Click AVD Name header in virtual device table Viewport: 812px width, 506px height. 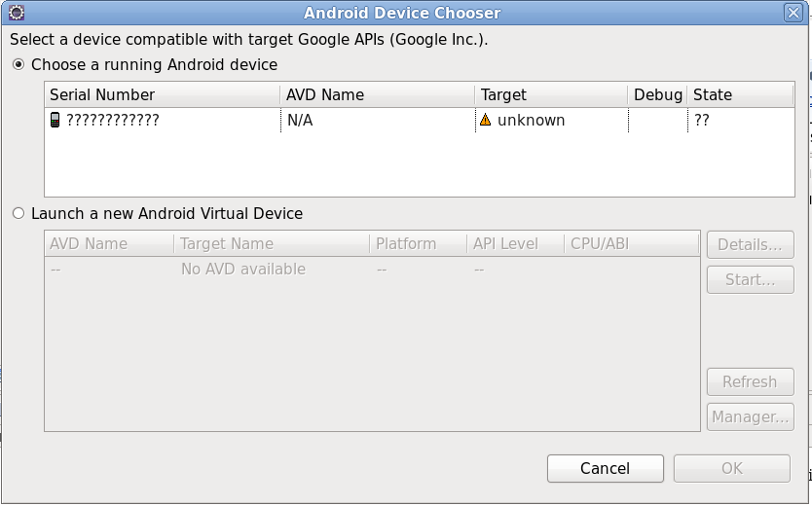click(x=109, y=243)
